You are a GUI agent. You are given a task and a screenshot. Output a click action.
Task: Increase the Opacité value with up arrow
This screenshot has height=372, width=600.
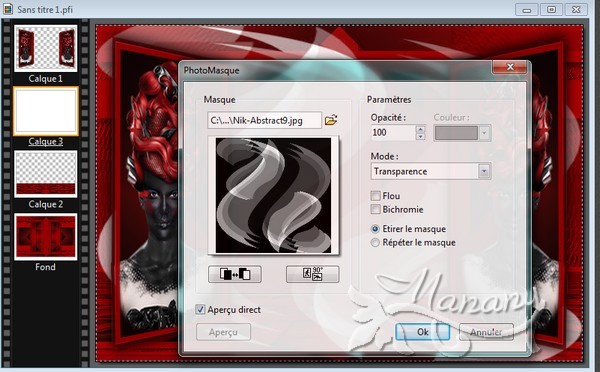click(x=420, y=129)
